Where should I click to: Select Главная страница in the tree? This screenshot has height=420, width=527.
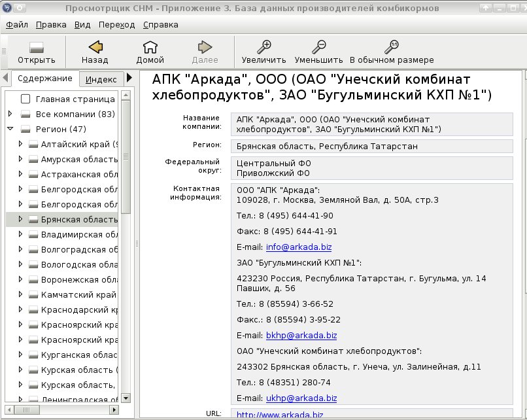(x=75, y=99)
